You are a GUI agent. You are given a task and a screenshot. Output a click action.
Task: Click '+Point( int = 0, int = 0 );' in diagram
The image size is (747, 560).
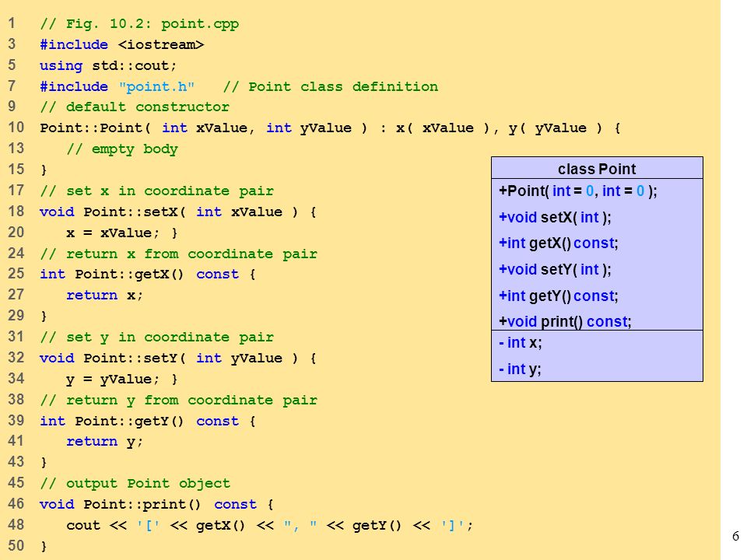pos(578,191)
